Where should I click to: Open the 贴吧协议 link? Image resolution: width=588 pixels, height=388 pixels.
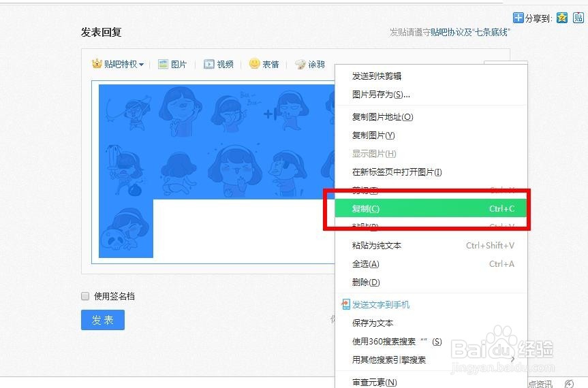(448, 32)
